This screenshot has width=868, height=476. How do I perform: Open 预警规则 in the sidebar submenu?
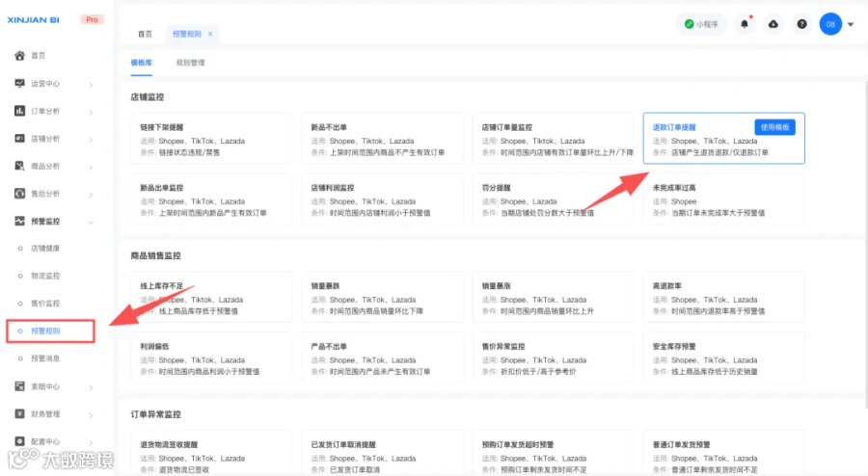pos(45,331)
